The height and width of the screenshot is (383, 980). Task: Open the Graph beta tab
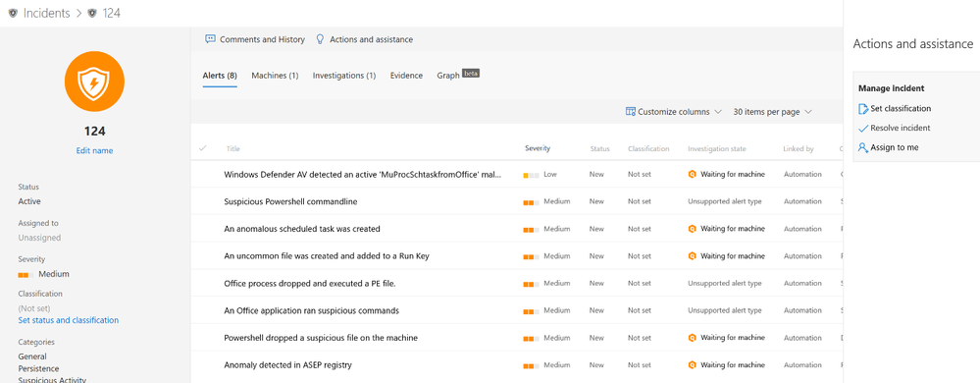[x=458, y=75]
